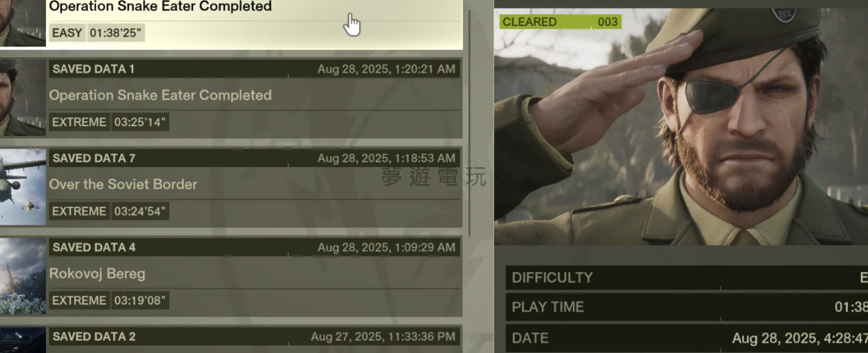Image resolution: width=868 pixels, height=353 pixels.
Task: Click Rokovoj Bereg 03:19'08" play time
Action: click(x=140, y=300)
